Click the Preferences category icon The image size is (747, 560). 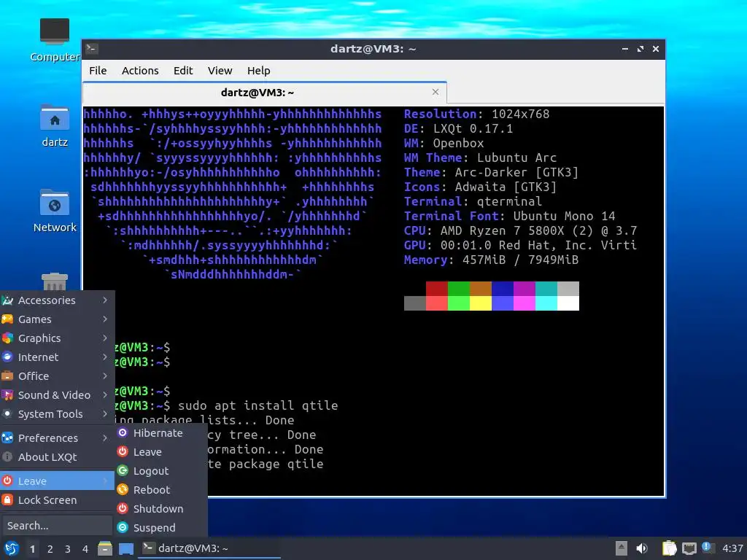tap(7, 437)
